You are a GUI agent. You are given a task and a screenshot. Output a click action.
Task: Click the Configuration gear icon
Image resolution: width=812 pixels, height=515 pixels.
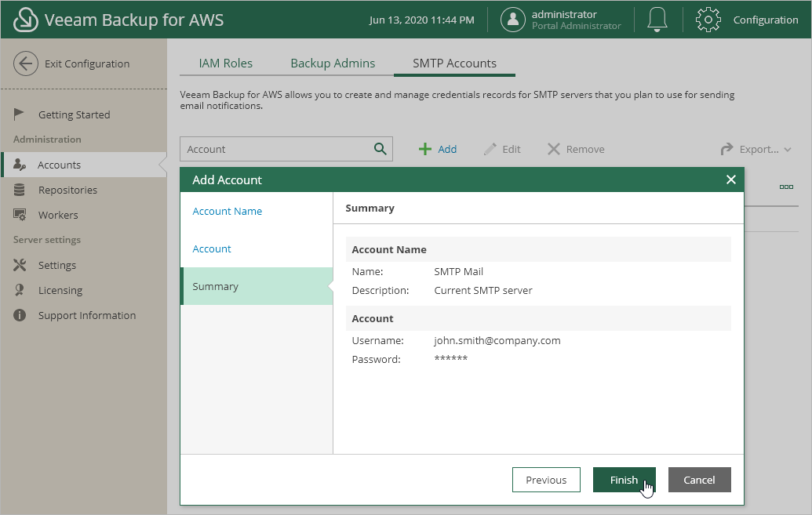click(708, 20)
